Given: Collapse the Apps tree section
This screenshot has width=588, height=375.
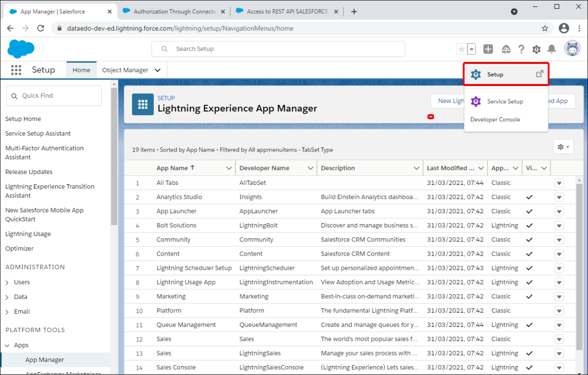Looking at the screenshot, I should (x=7, y=345).
